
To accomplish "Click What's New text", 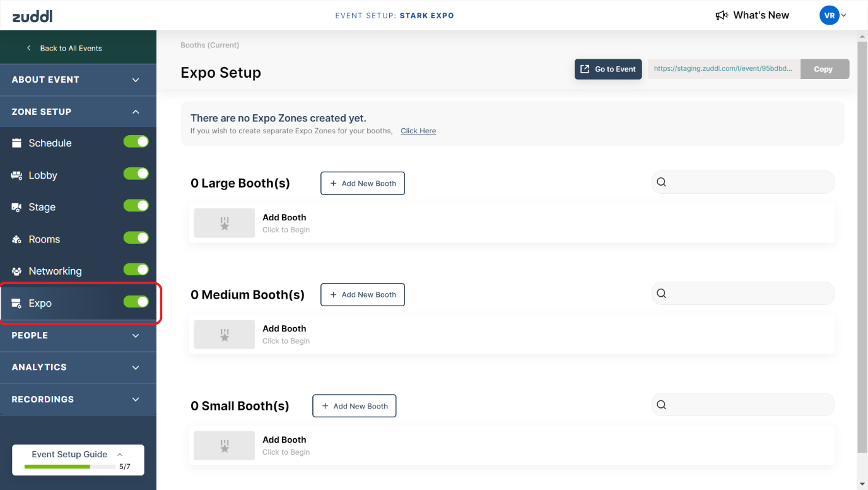I will coord(761,15).
